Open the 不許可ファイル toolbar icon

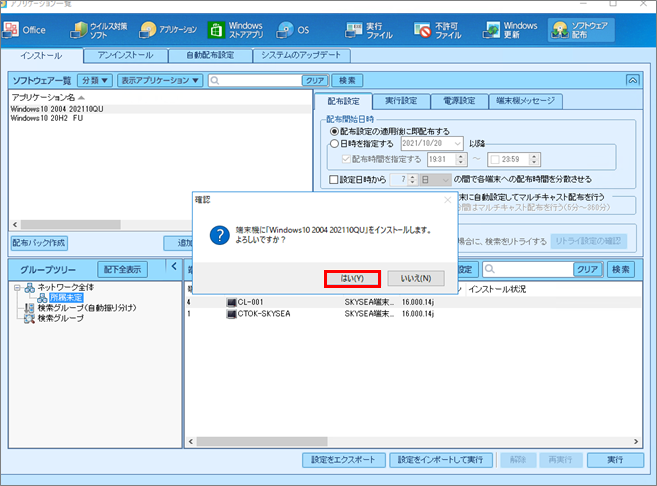pyautogui.click(x=437, y=30)
